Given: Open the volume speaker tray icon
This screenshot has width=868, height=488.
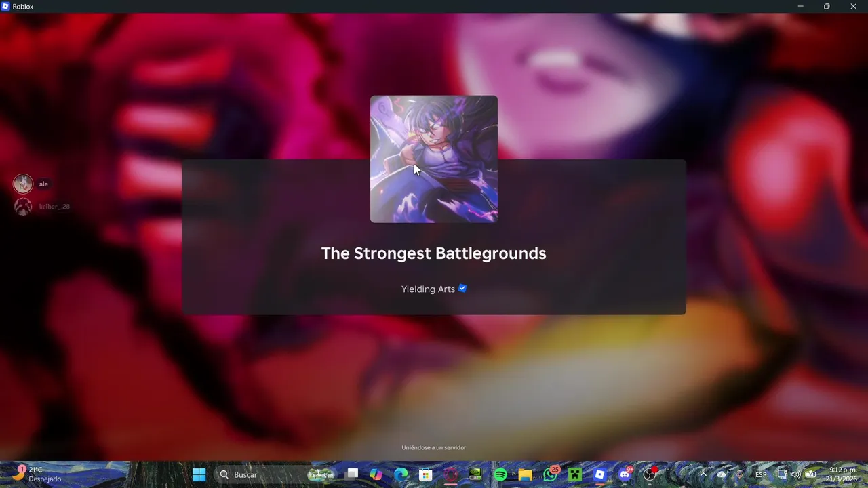Looking at the screenshot, I should (x=795, y=474).
